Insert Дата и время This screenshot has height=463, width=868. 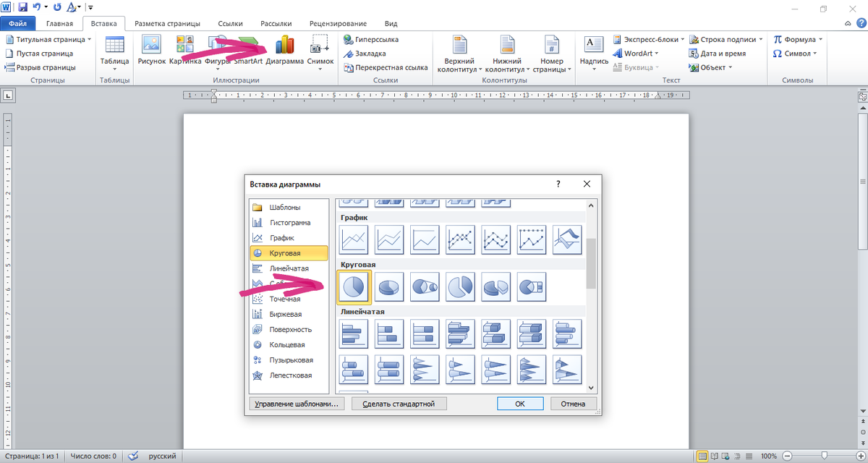717,54
